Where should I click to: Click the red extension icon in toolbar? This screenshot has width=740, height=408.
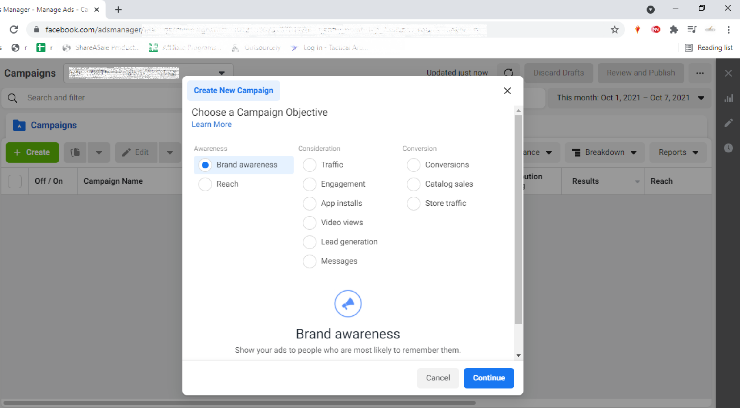click(656, 30)
